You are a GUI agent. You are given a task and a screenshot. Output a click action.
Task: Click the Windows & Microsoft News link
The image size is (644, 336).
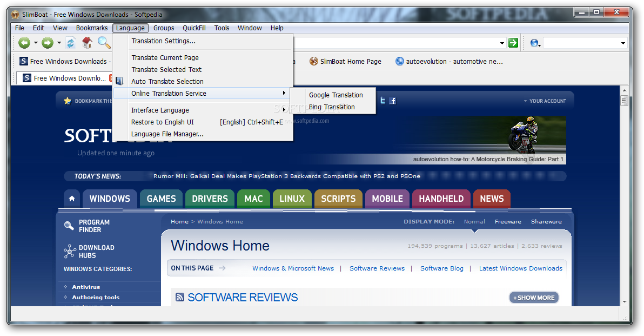click(x=293, y=268)
